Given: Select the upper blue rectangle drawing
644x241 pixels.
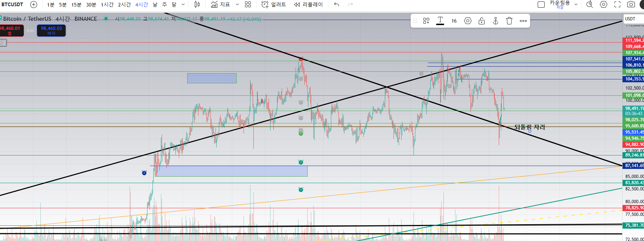Looking at the screenshot, I should 212,78.
